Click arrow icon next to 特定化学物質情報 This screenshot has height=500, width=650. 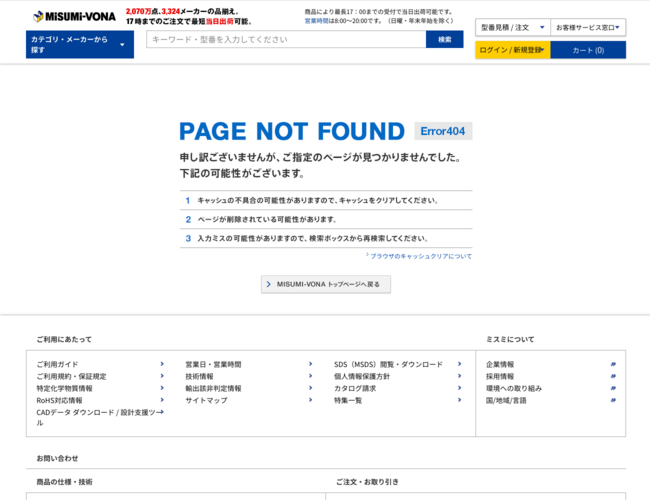(162, 388)
